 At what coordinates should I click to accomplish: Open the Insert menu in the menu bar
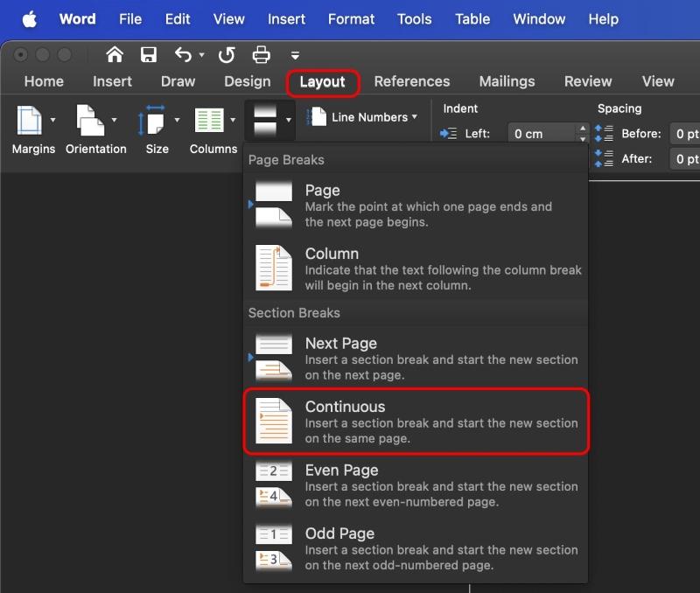click(286, 19)
